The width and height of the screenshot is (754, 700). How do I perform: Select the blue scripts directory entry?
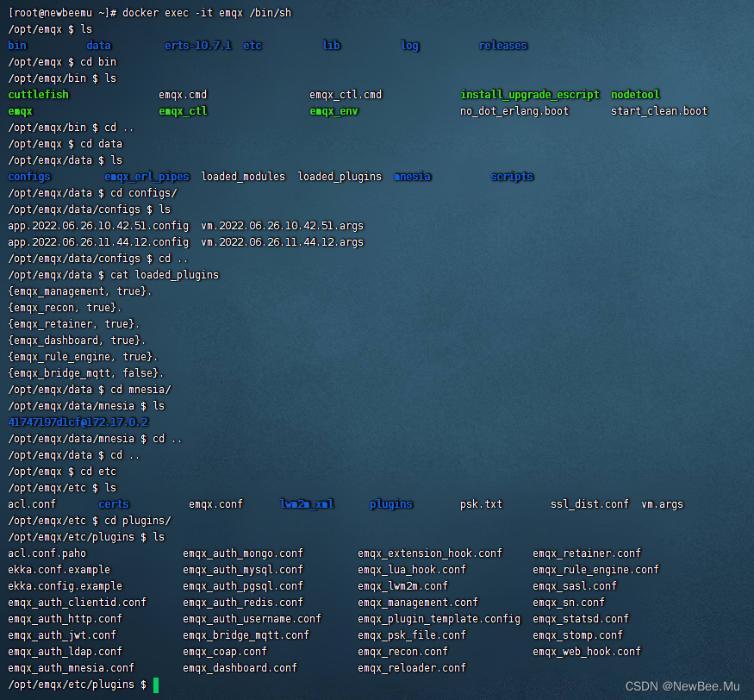[512, 177]
